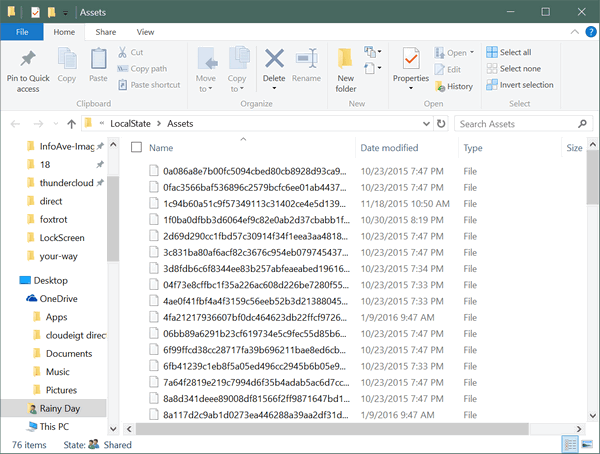The height and width of the screenshot is (454, 600).
Task: Click the Paste shortcut icon
Action: pos(122,85)
